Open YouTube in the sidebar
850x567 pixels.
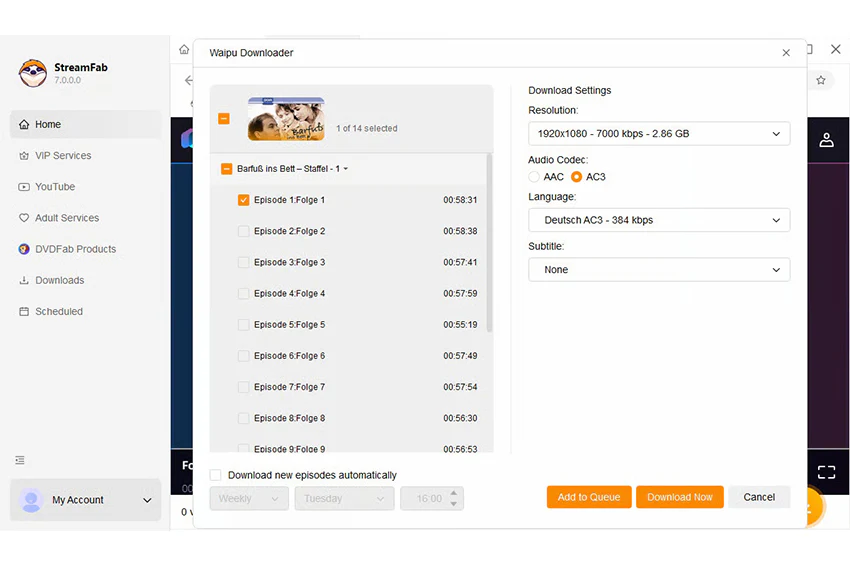point(86,186)
